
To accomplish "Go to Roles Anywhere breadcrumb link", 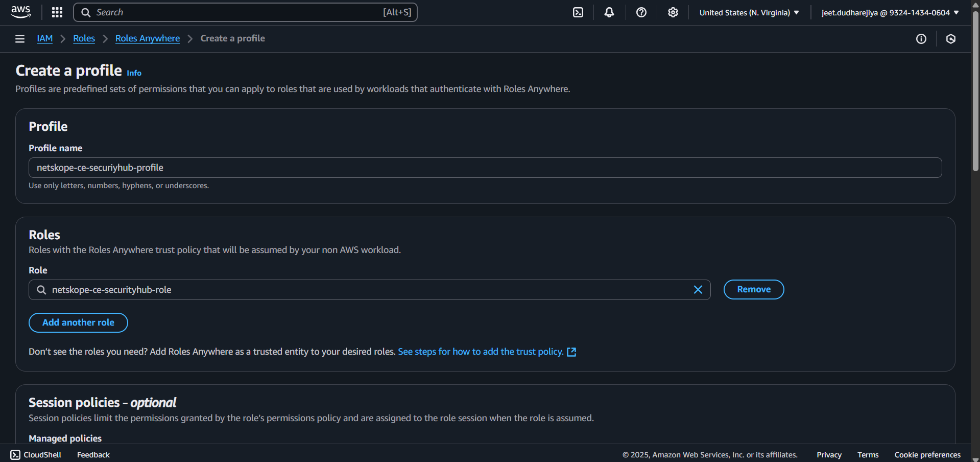I will coord(148,38).
